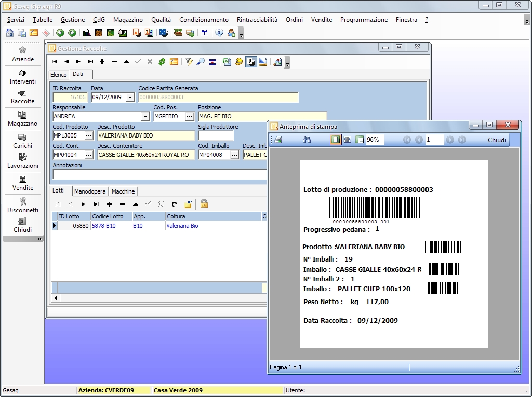Open Cod. Cont. lookup ellipsis button
Screen dimensions: 532x397
point(89,155)
